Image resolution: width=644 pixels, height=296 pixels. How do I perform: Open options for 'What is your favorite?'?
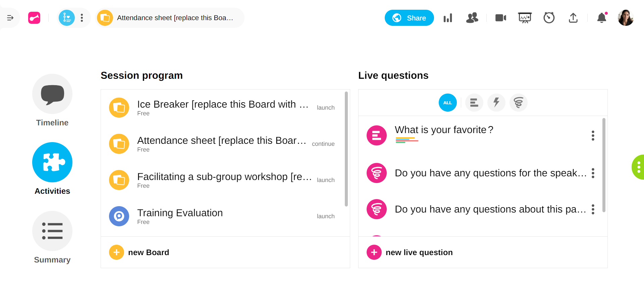coord(593,135)
